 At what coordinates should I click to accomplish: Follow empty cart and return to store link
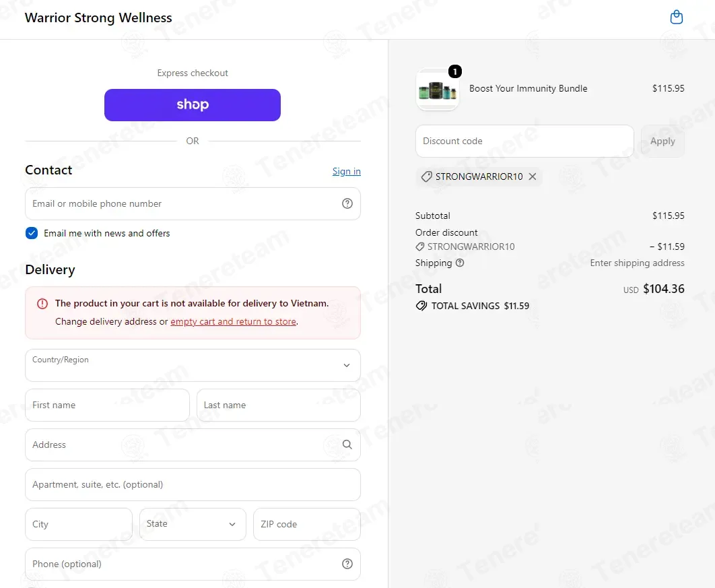coord(233,321)
